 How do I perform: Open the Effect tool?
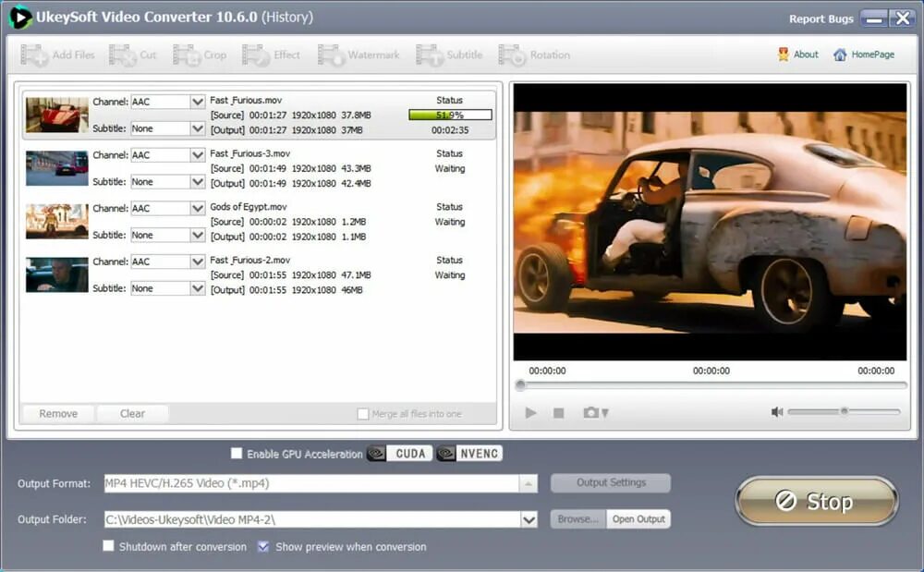271,55
